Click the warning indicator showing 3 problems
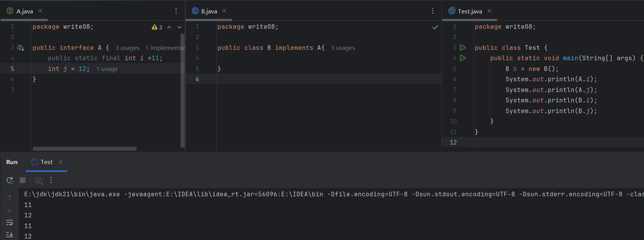 157,27
